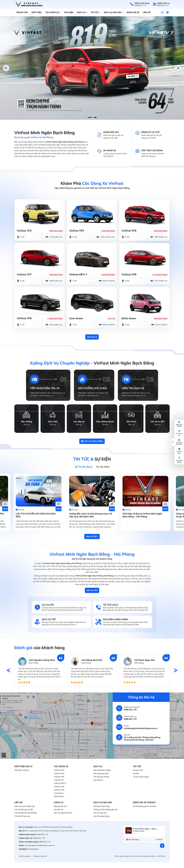The image size is (184, 868).
Task: Expand the Dịch vụ hậu mãi dropdown menu
Action: [x=113, y=12]
